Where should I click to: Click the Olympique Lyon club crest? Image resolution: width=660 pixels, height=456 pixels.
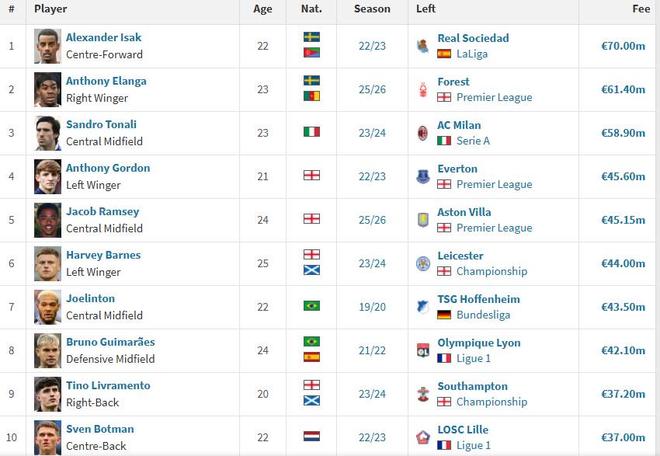click(x=423, y=351)
